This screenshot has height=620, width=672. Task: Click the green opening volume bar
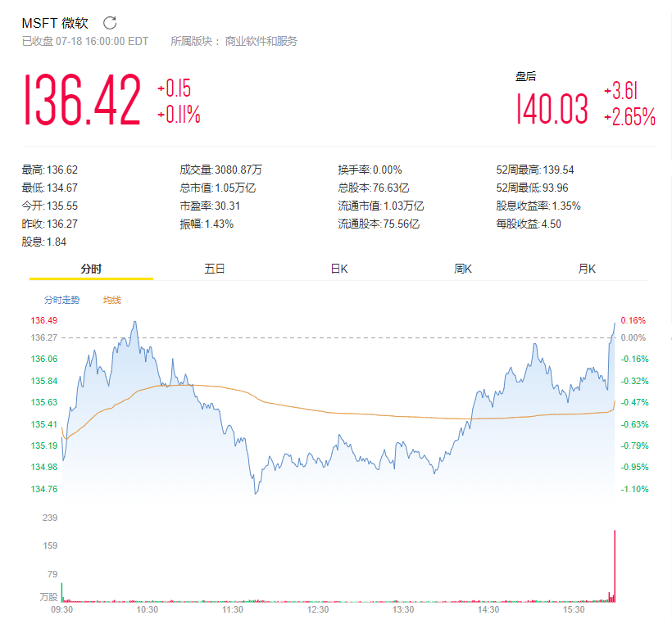pyautogui.click(x=61, y=593)
